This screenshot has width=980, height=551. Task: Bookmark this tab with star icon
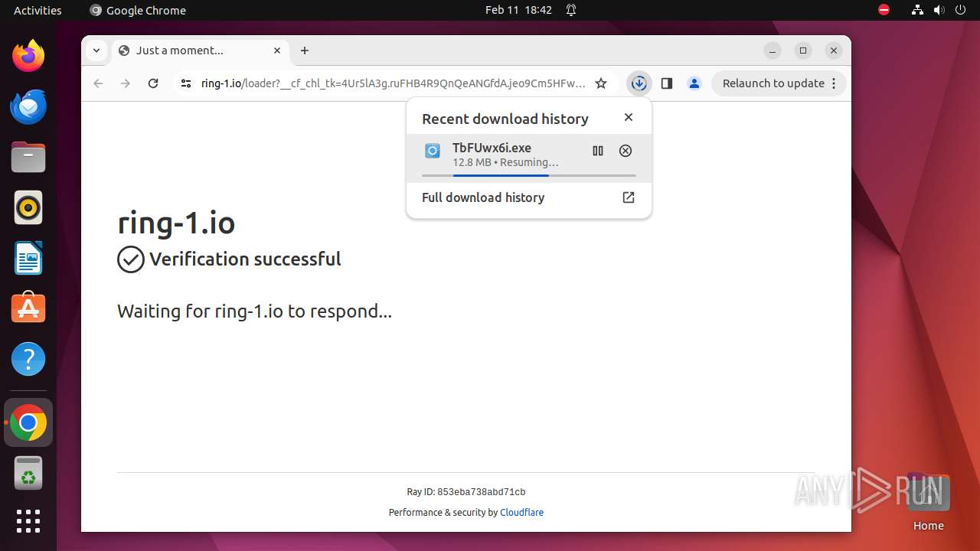(601, 83)
